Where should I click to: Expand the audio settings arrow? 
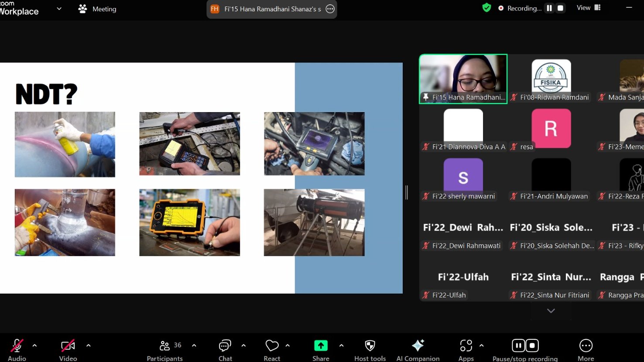pos(34,345)
